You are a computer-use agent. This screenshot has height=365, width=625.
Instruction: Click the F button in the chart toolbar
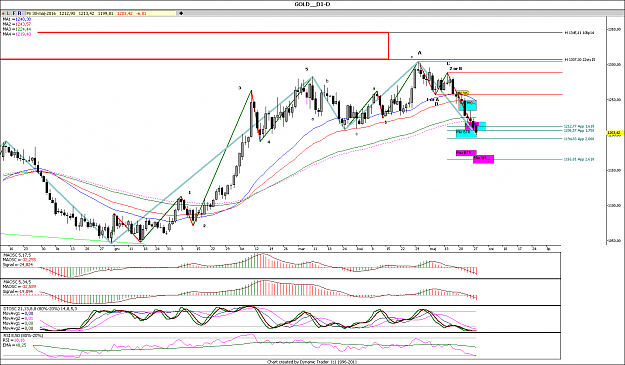14,13
